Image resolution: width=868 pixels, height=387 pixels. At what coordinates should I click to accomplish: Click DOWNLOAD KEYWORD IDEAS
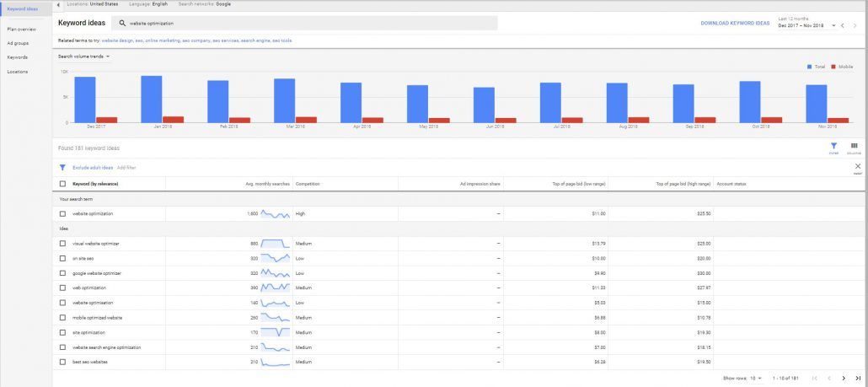tap(735, 24)
